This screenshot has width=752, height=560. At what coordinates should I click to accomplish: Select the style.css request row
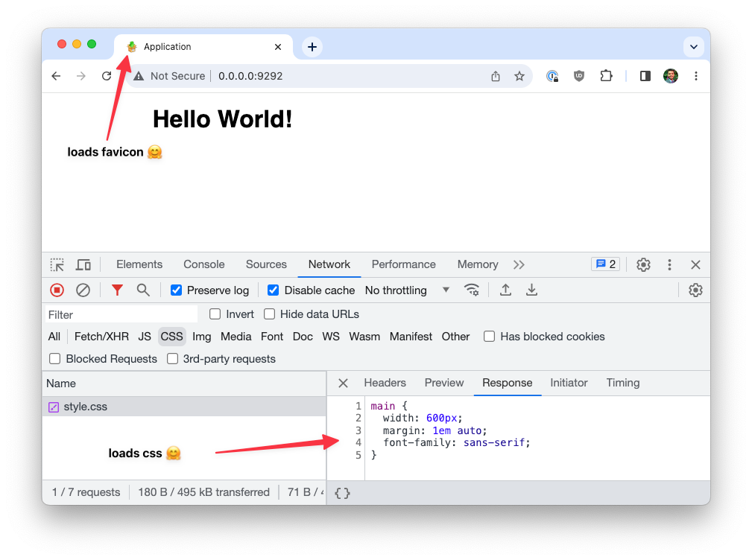[x=184, y=407]
